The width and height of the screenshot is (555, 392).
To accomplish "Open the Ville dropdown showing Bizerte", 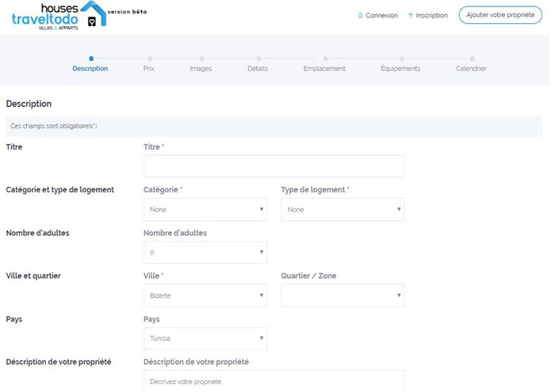I will 205,295.
